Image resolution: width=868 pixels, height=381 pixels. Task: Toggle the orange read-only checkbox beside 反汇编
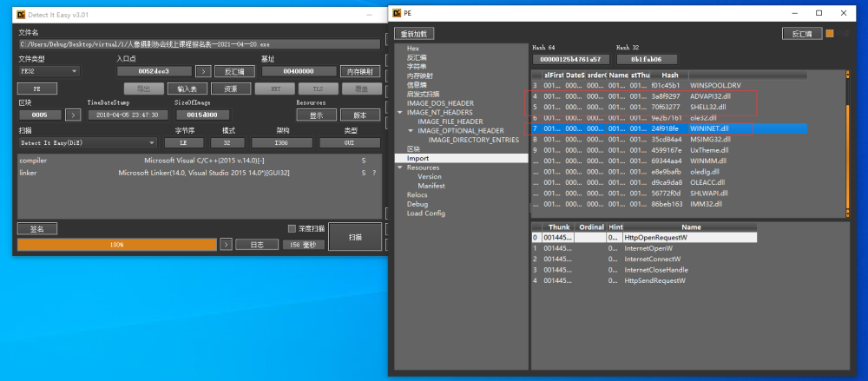(830, 34)
